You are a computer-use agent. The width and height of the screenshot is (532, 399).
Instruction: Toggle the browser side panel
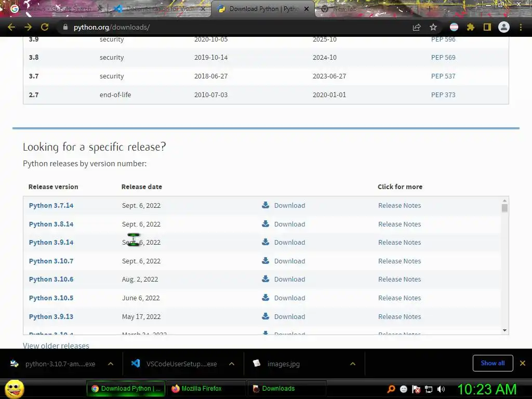[x=487, y=27]
